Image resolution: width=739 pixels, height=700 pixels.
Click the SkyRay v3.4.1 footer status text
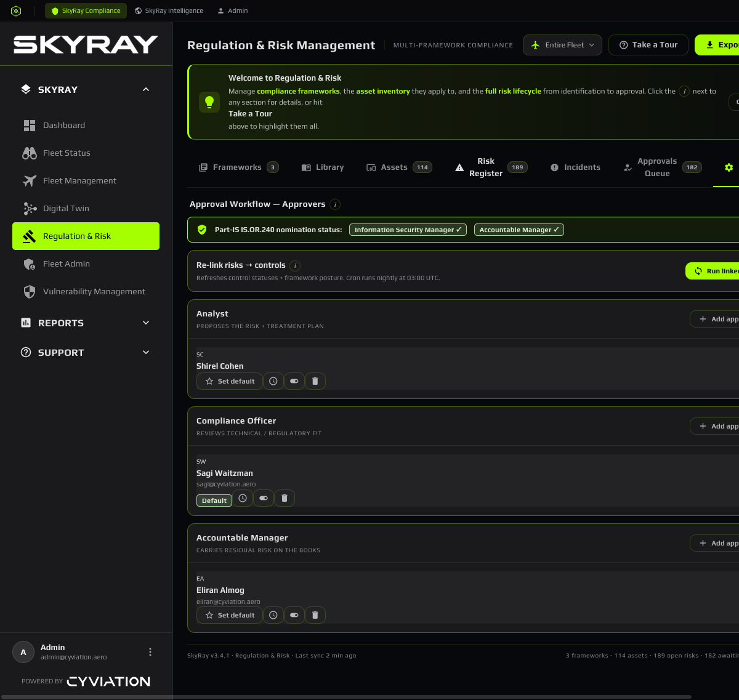tap(272, 656)
